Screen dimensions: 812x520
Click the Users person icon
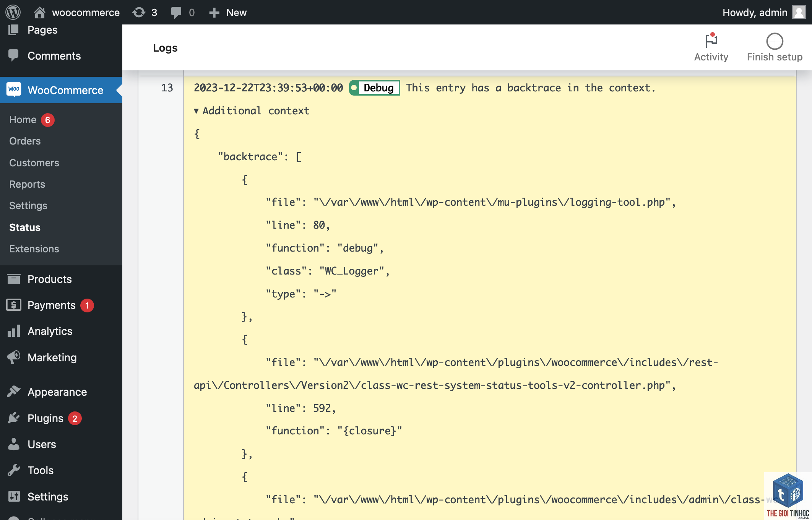pyautogui.click(x=13, y=444)
